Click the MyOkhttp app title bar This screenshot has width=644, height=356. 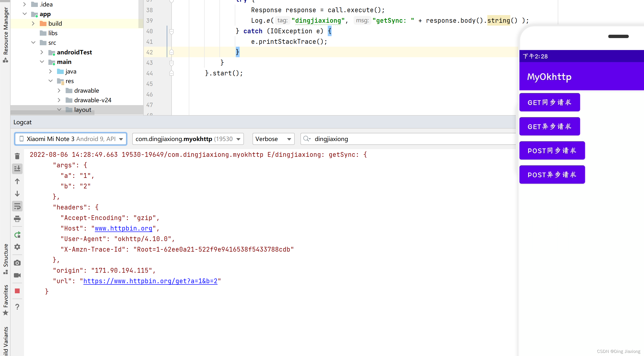click(x=581, y=76)
